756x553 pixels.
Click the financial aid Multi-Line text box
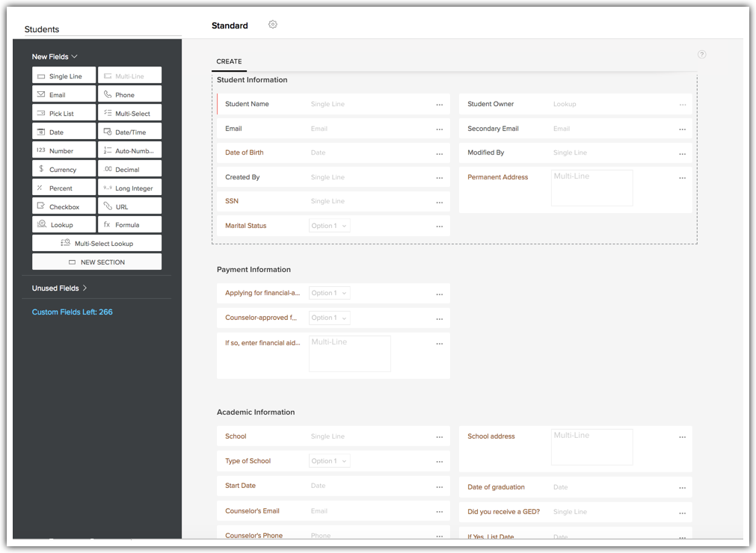coord(349,353)
